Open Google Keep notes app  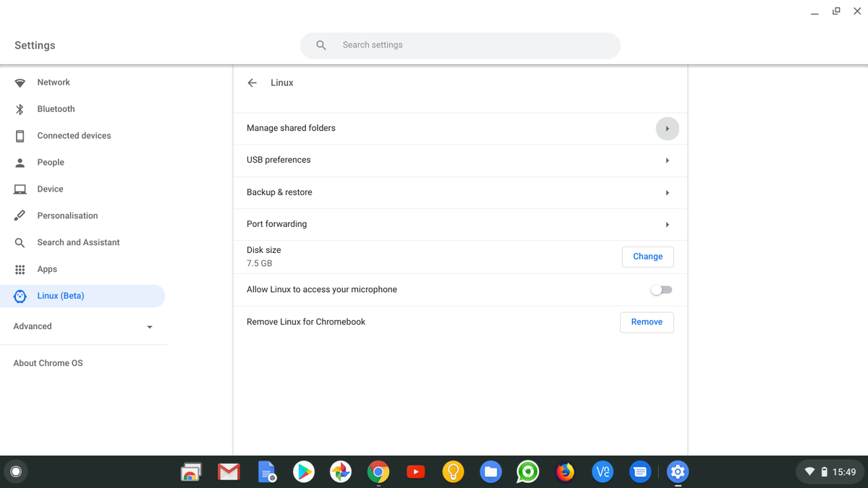(453, 471)
